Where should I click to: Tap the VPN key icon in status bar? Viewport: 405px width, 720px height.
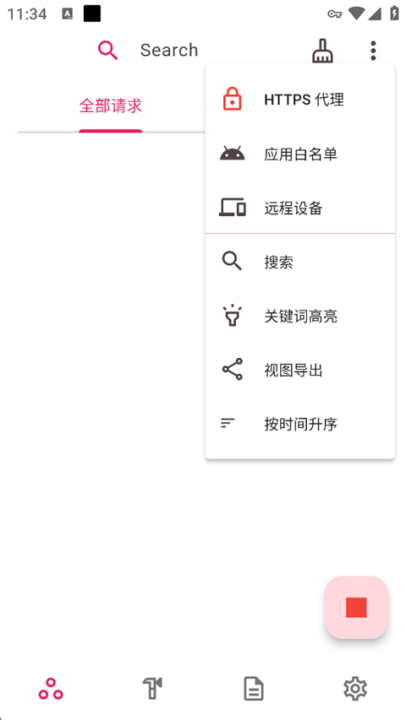[x=334, y=14]
